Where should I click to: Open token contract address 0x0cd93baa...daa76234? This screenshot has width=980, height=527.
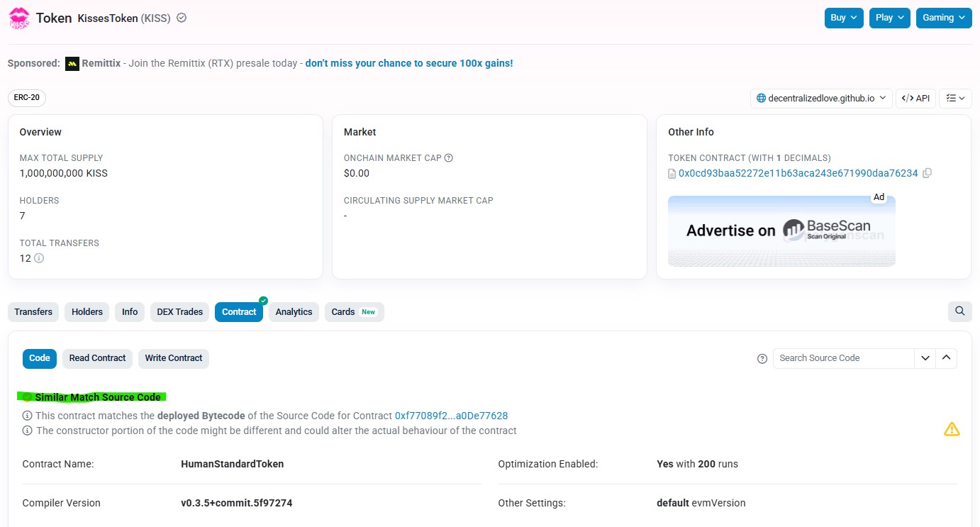(x=798, y=174)
